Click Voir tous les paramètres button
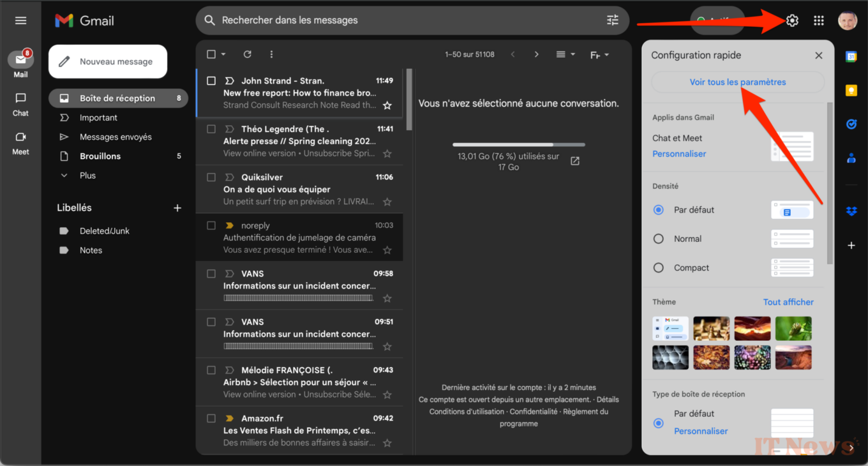 tap(737, 82)
